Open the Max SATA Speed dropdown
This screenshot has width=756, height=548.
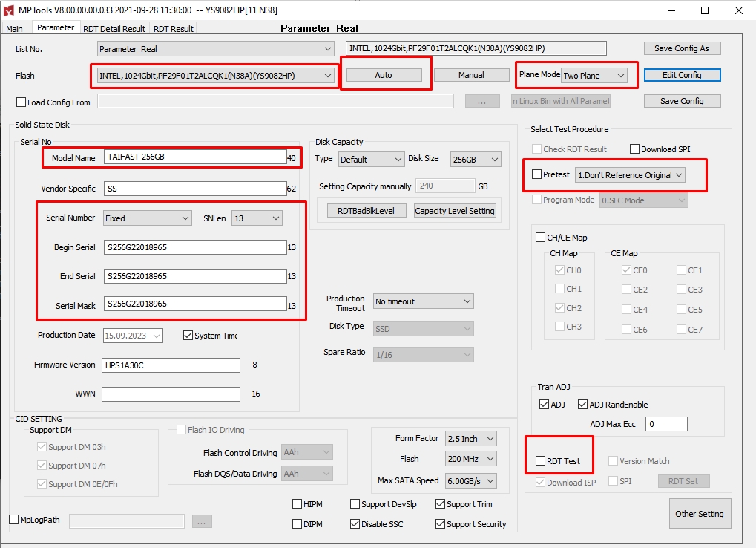coord(470,480)
